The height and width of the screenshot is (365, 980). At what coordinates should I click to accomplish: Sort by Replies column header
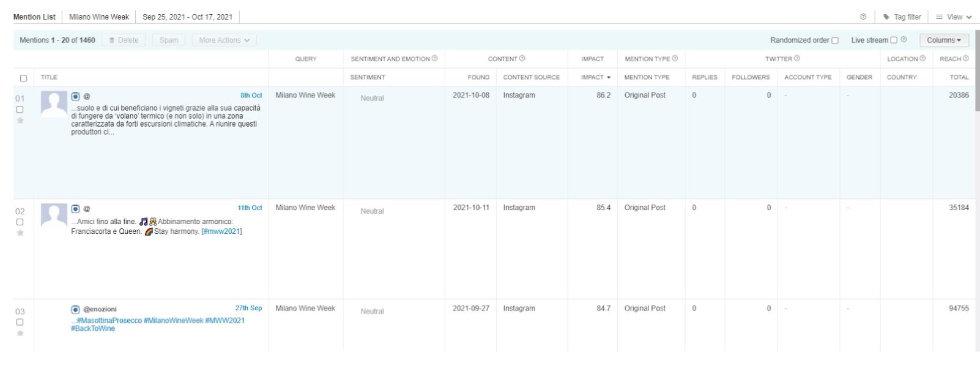pos(704,78)
